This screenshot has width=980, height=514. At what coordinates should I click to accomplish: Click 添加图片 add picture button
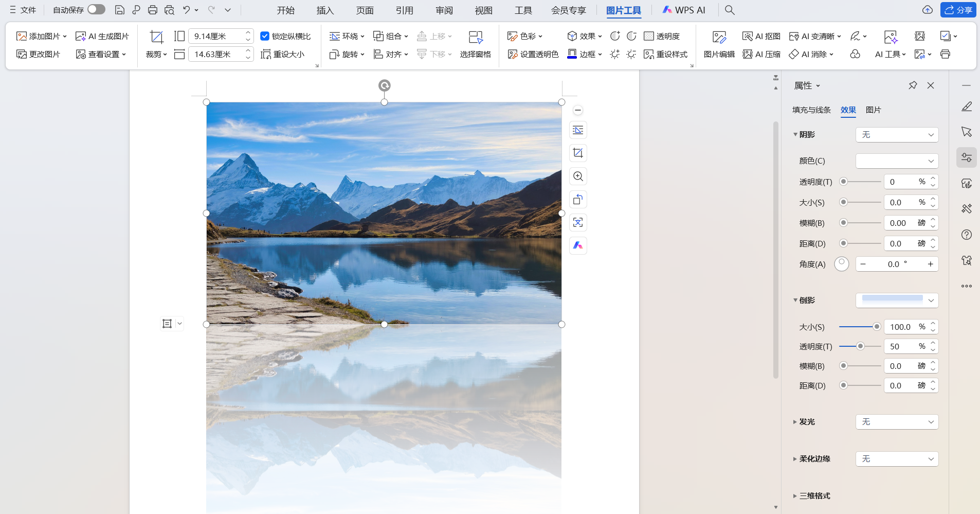tap(42, 37)
